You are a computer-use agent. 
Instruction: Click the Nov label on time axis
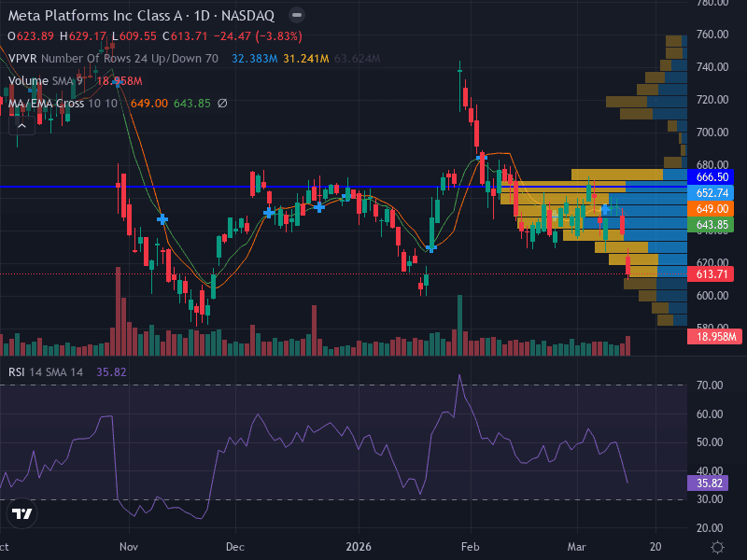[129, 547]
